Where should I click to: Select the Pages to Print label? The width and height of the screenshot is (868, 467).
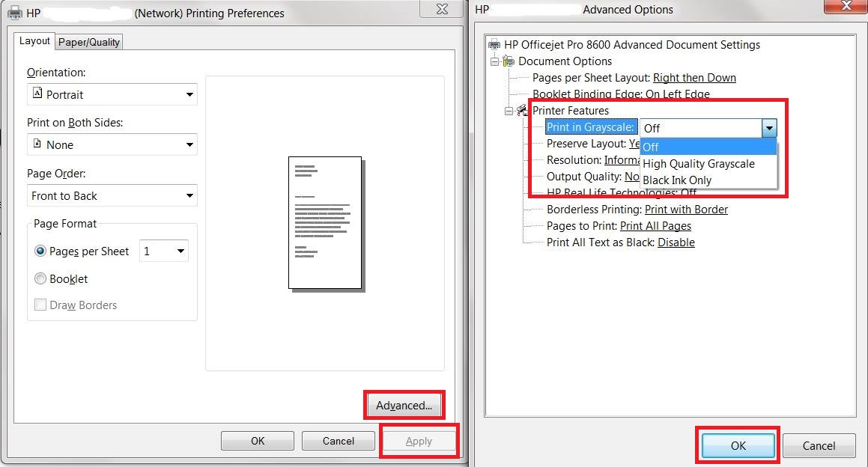[582, 226]
